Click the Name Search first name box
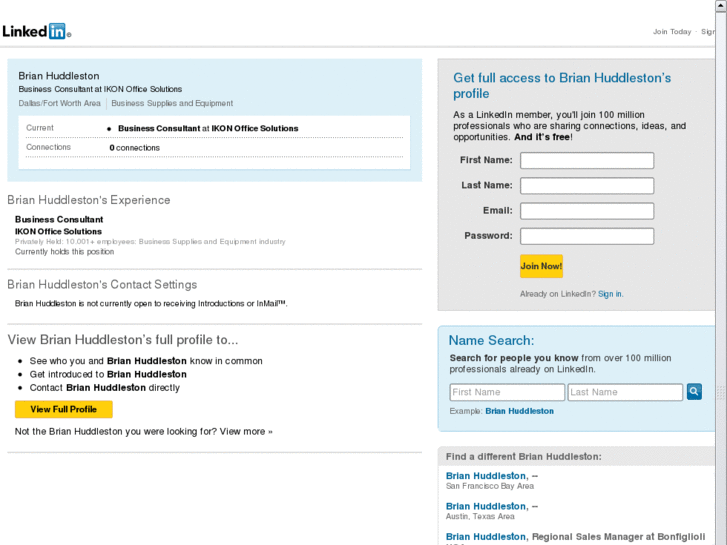727x545 pixels. click(x=507, y=392)
